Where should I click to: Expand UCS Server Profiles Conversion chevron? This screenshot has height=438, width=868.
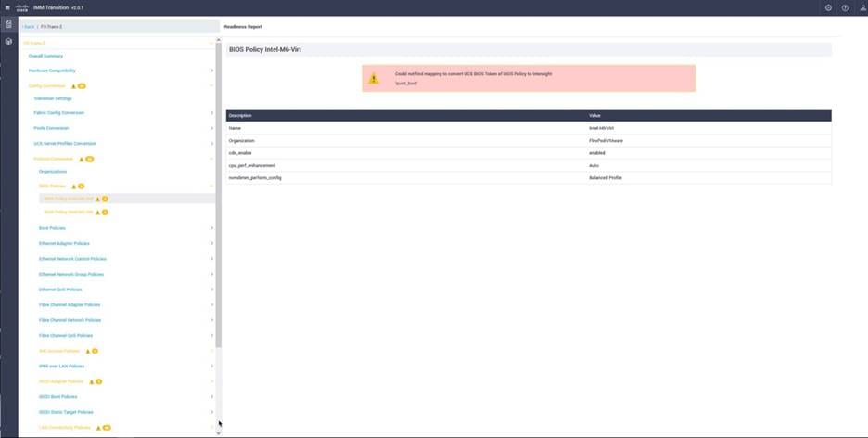point(212,144)
